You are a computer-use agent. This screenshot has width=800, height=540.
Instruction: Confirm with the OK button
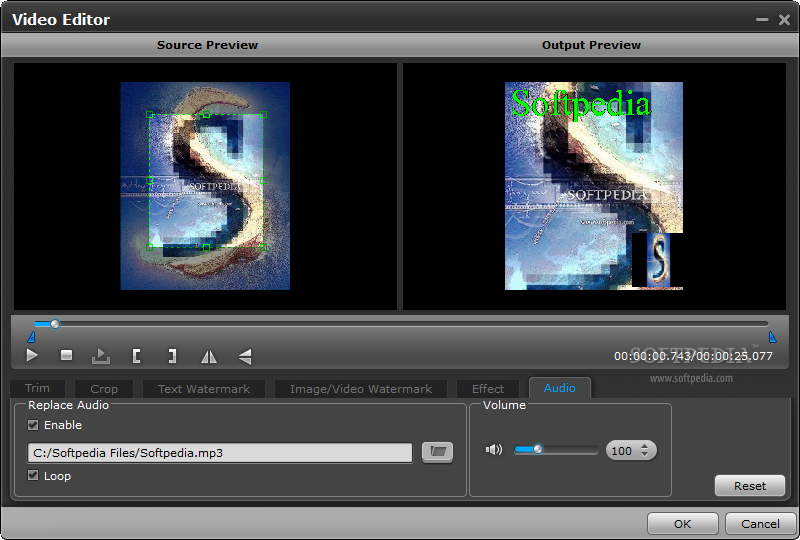coord(682,524)
